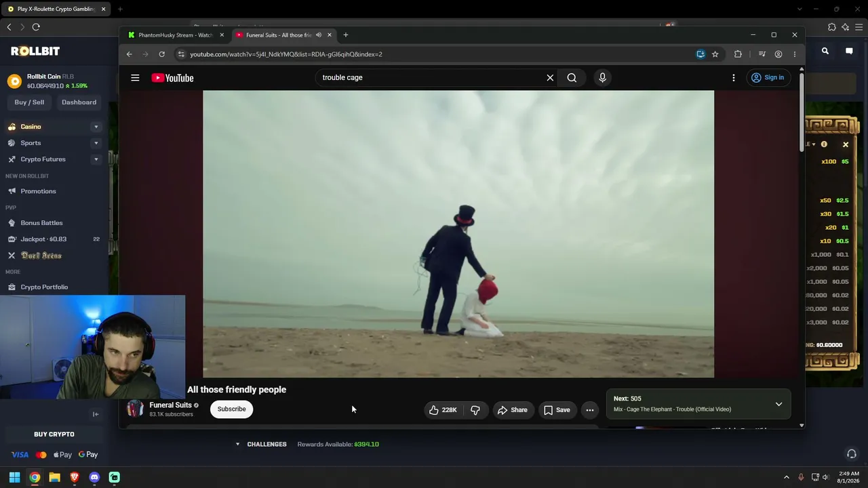This screenshot has height=488, width=868.
Task: Open the media controls icon in Chrome toolbar
Action: click(x=762, y=54)
